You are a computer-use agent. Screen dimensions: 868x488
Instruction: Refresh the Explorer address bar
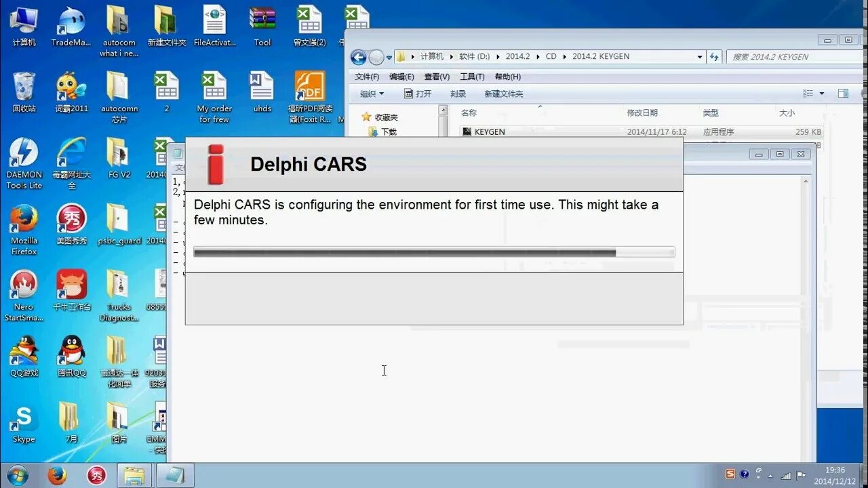pos(714,57)
